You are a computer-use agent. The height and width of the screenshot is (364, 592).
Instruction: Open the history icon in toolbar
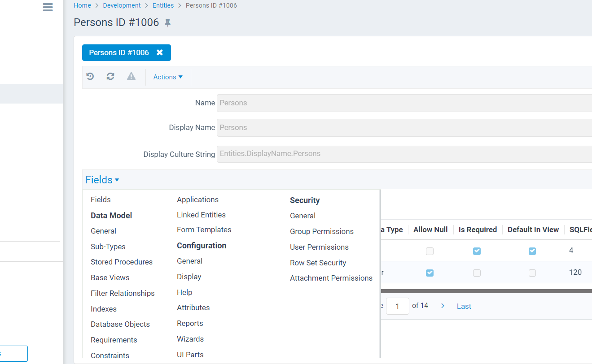tap(90, 77)
